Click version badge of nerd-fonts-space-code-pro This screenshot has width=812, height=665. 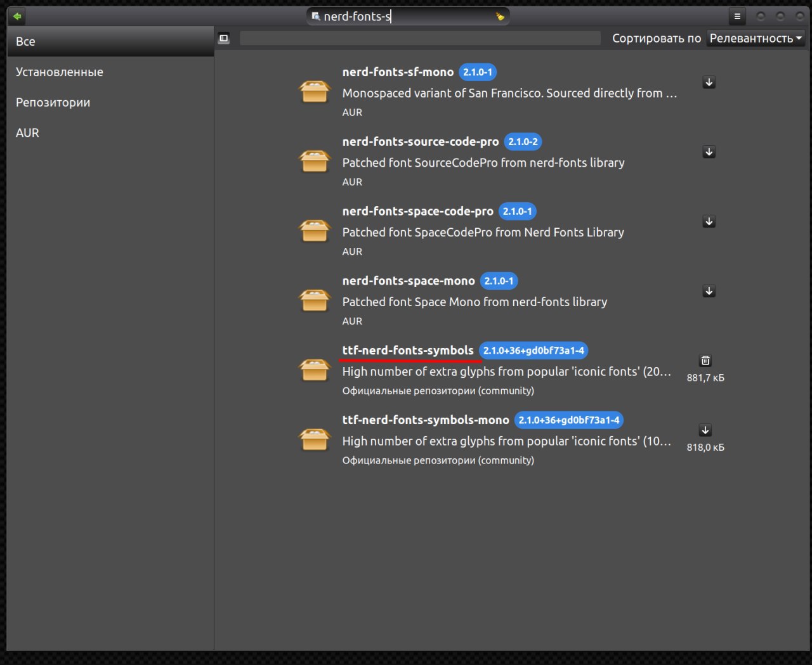(517, 212)
